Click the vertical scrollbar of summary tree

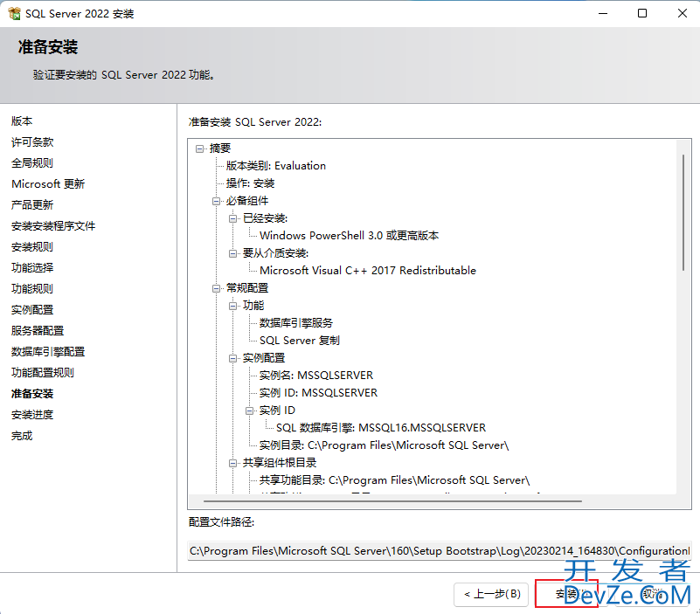(x=683, y=213)
